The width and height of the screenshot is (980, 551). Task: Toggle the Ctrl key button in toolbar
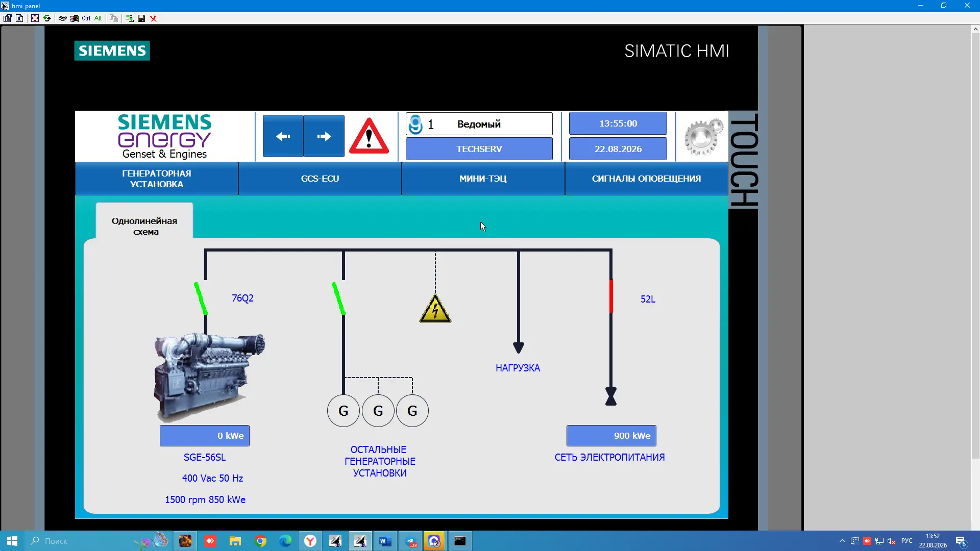pyautogui.click(x=86, y=18)
